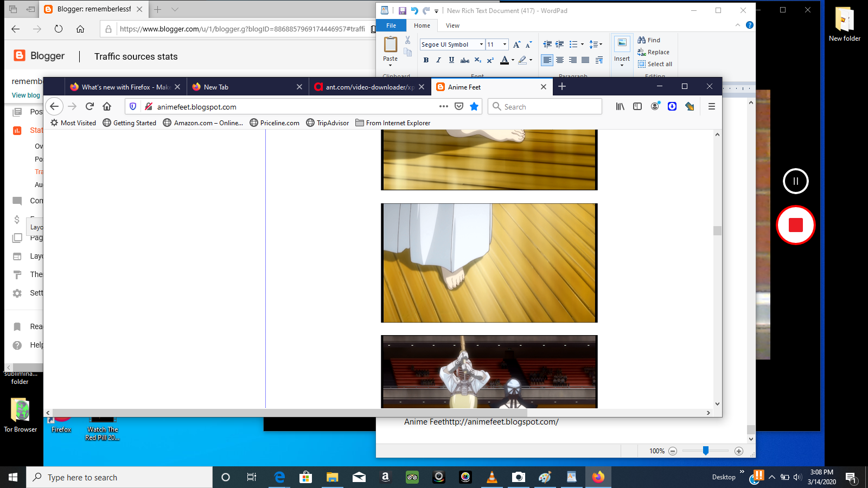Select the WordPad Home ribbon tab
This screenshot has width=868, height=488.
pyautogui.click(x=422, y=25)
